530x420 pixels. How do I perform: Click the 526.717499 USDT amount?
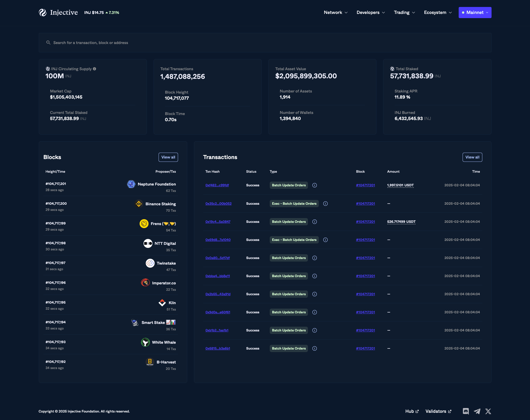point(401,222)
